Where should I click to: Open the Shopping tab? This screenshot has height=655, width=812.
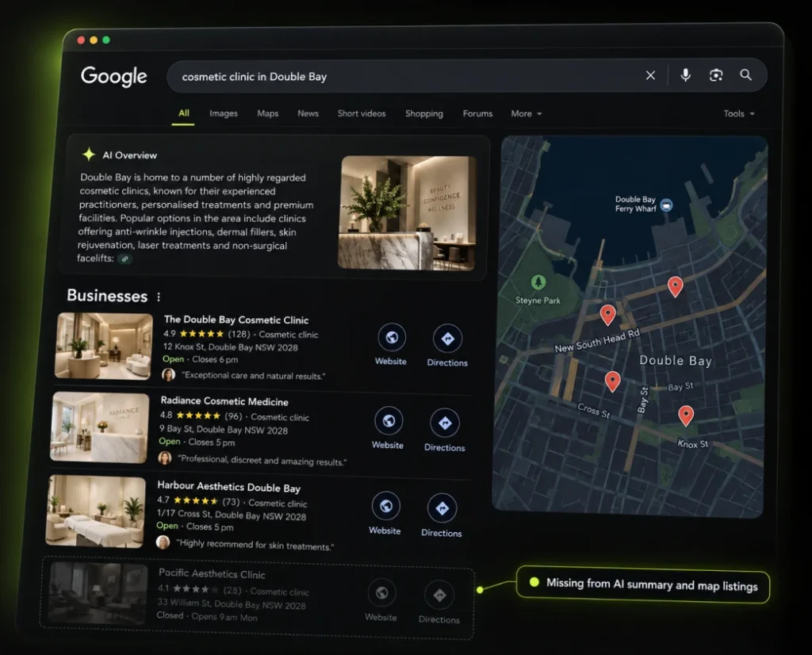(424, 113)
